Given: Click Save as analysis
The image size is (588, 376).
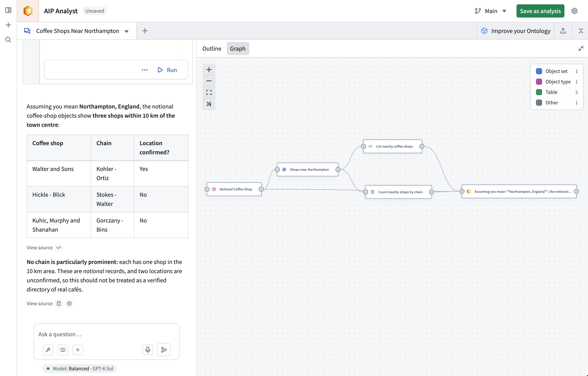Looking at the screenshot, I should (540, 11).
